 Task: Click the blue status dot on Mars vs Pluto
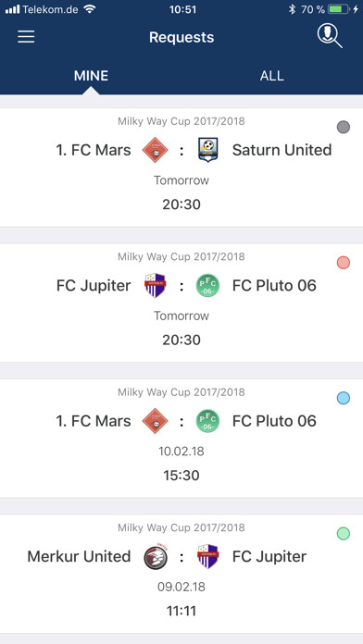344,398
